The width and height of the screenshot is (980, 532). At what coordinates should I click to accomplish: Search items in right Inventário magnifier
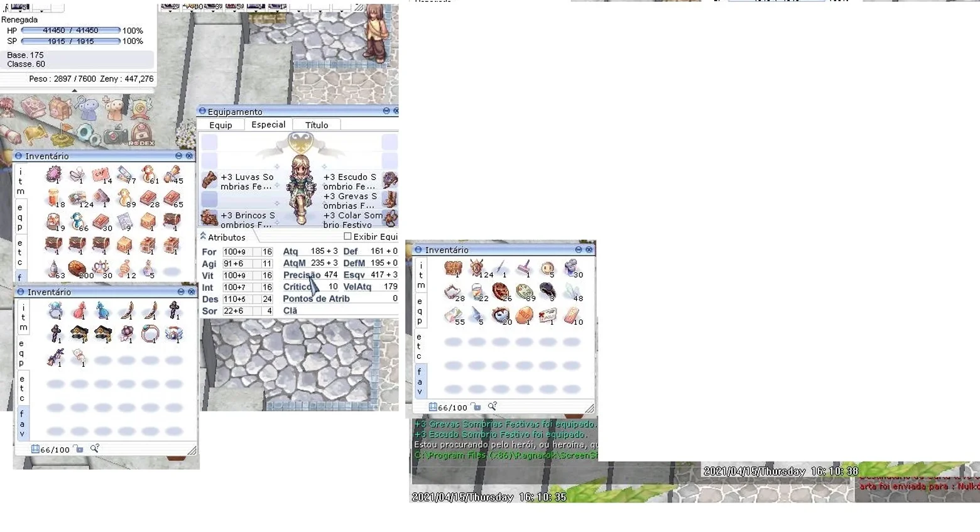493,406
